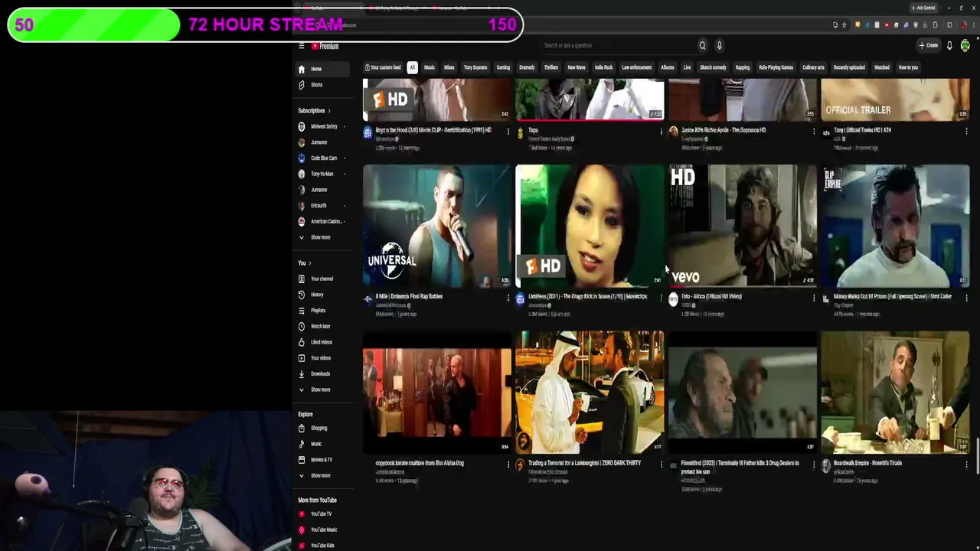980x551 pixels.
Task: Expand the Subscriptions section header
Action: pos(314,110)
